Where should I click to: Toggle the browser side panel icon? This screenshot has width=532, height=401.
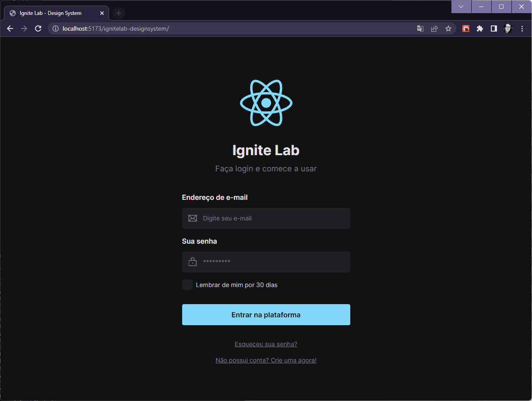pyautogui.click(x=494, y=28)
